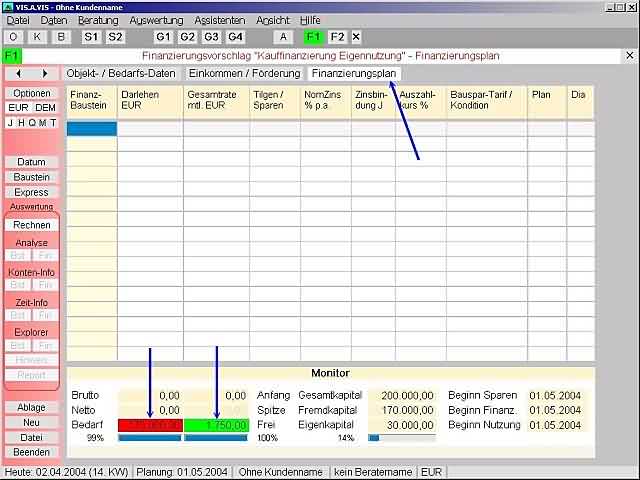The width and height of the screenshot is (640, 480).
Task: Click the Beenden button
Action: [x=32, y=452]
